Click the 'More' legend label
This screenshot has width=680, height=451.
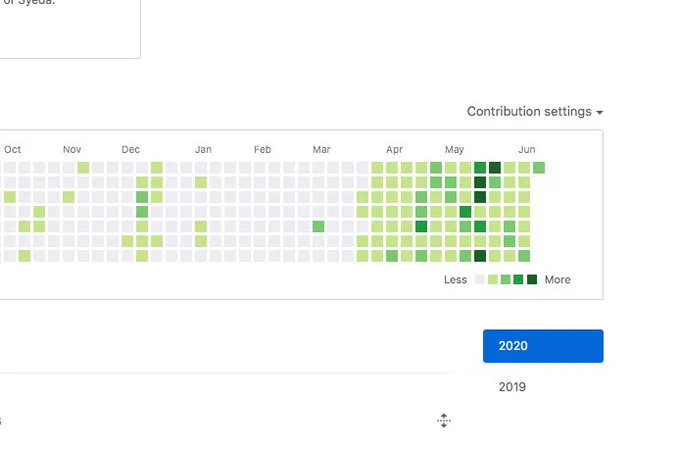[x=558, y=280]
